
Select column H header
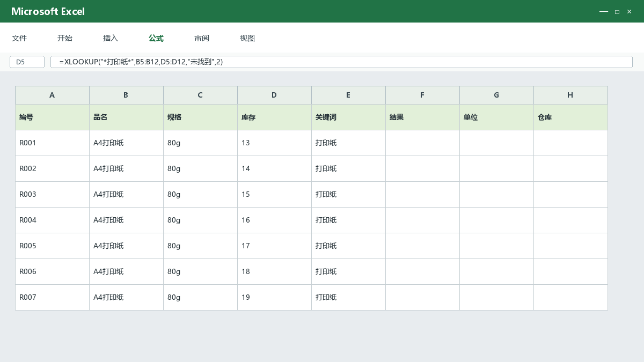coord(570,95)
